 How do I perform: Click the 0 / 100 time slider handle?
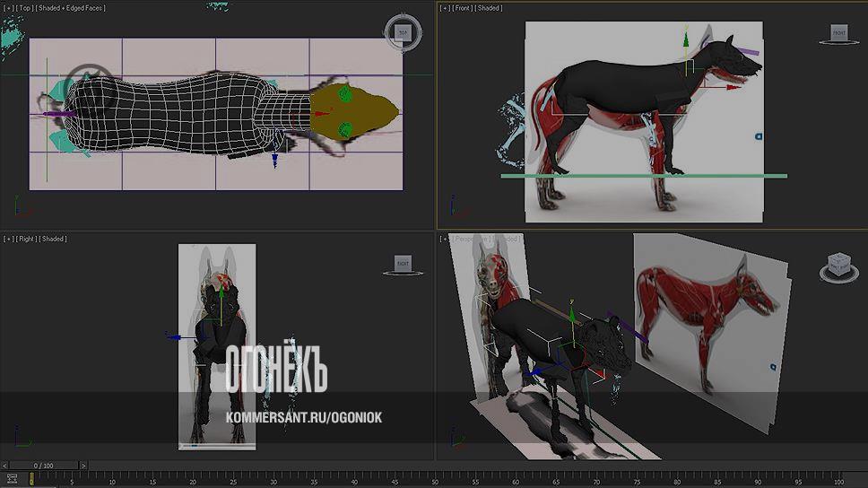[44, 466]
